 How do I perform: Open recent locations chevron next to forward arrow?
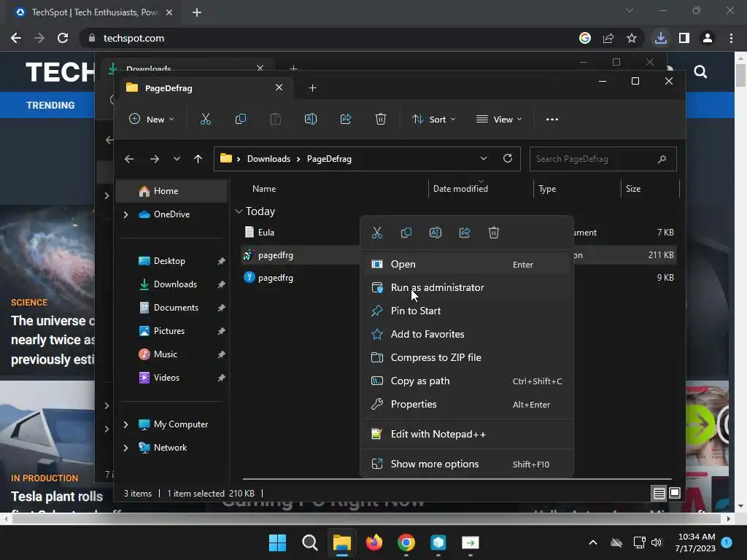click(177, 159)
